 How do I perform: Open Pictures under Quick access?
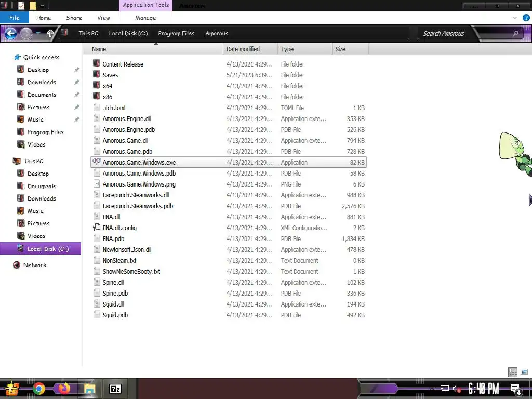(38, 107)
